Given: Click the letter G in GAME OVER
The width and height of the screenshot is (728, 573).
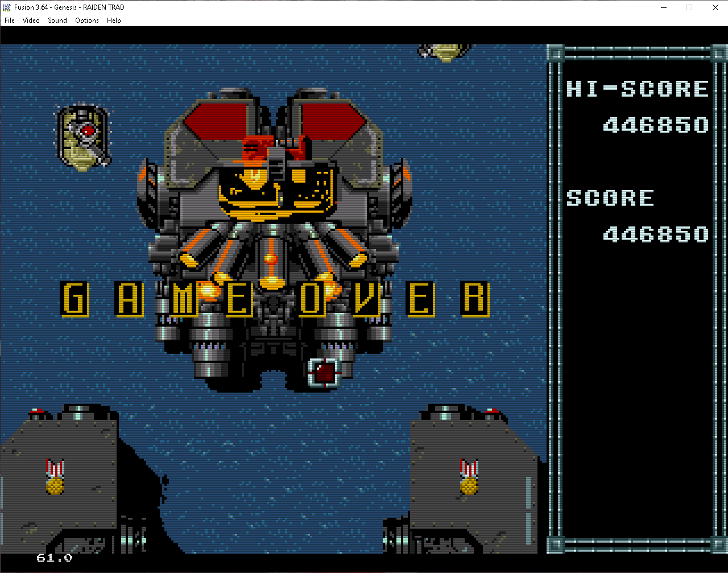Looking at the screenshot, I should (75, 299).
